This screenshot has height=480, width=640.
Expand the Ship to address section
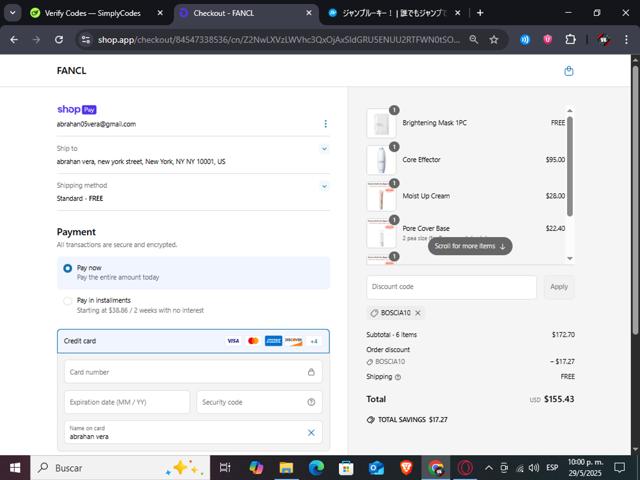coord(324,149)
